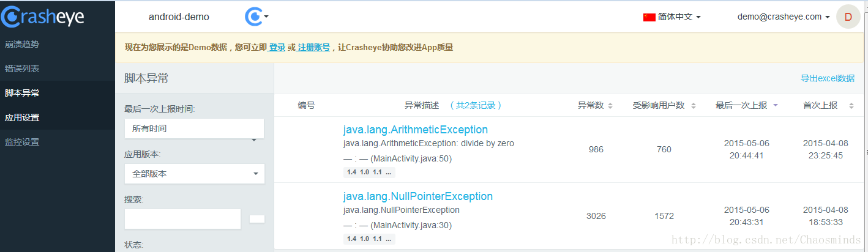
Task: Click the Crasheye logo
Action: [42, 17]
